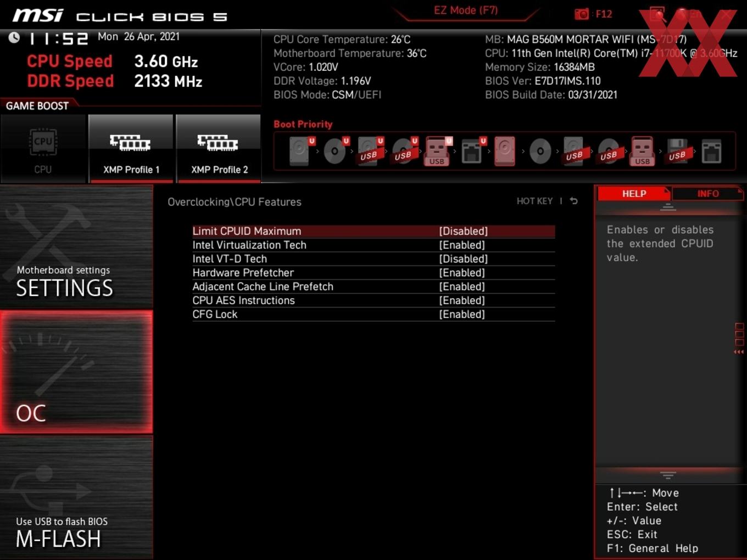Click the BIOS Ver E7D17IMS.110 entry
The height and width of the screenshot is (560, 747).
[x=543, y=81]
